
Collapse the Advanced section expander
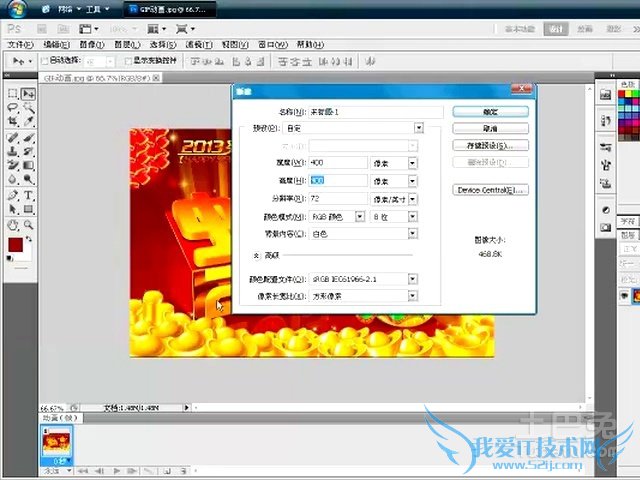pos(256,256)
